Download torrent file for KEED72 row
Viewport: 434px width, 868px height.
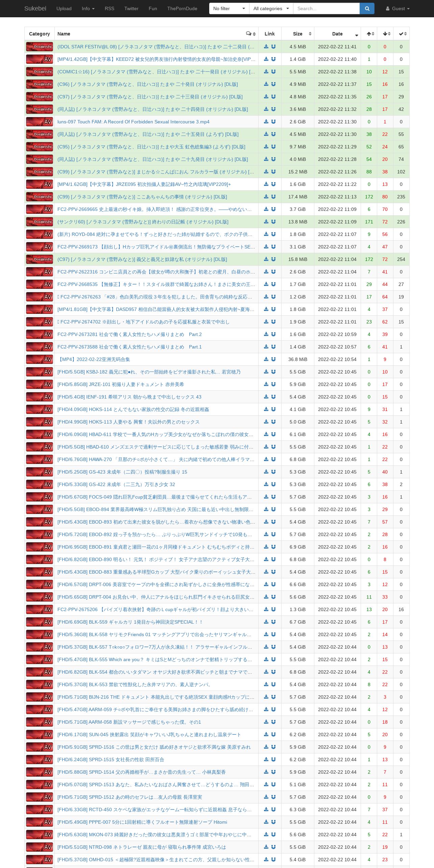[266, 59]
